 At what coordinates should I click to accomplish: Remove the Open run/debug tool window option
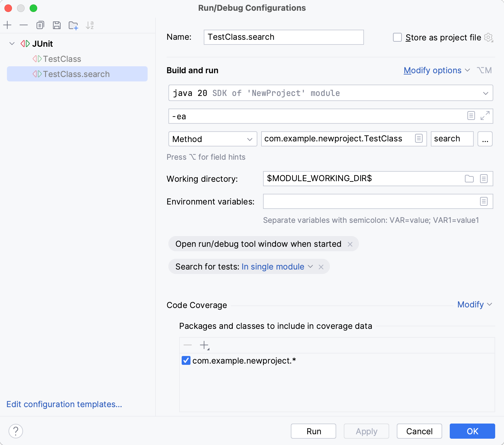pyautogui.click(x=350, y=244)
